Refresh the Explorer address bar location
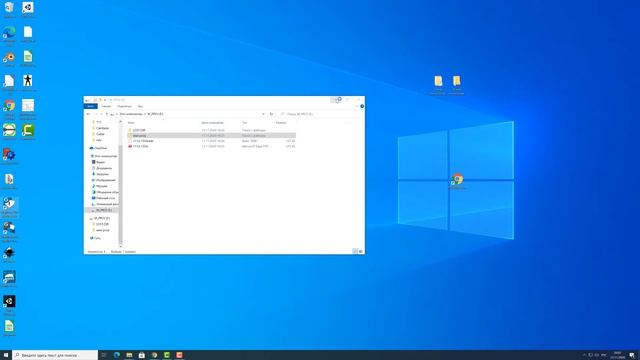This screenshot has height=360, width=640. pos(271,114)
